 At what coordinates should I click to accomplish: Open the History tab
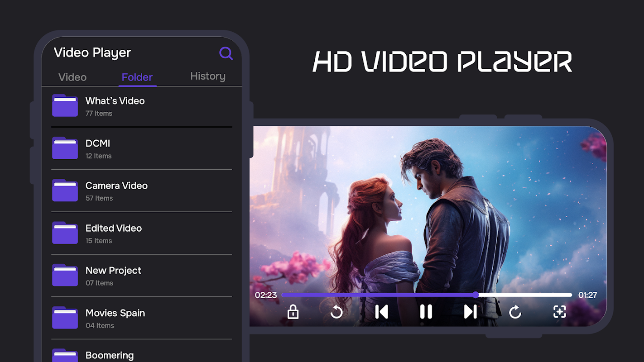pyautogui.click(x=208, y=76)
